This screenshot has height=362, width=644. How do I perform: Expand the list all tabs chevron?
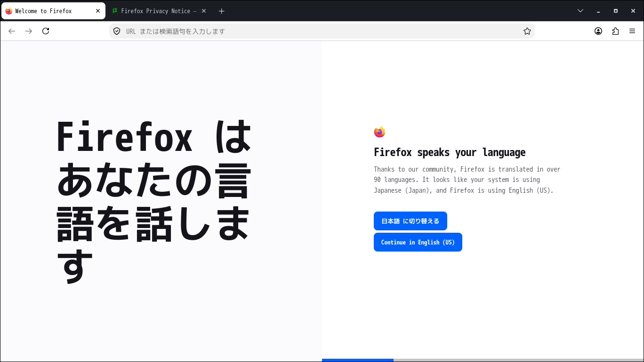[580, 11]
